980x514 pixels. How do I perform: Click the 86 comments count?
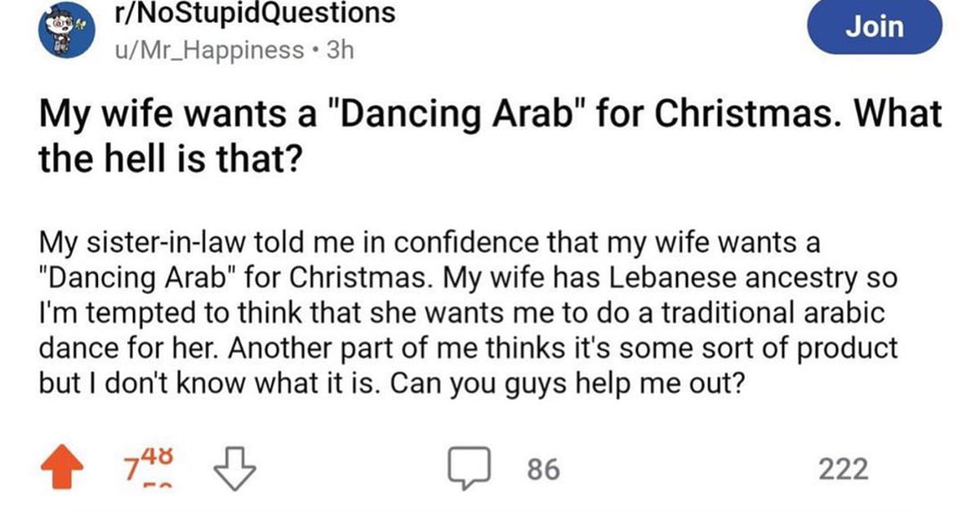(544, 470)
